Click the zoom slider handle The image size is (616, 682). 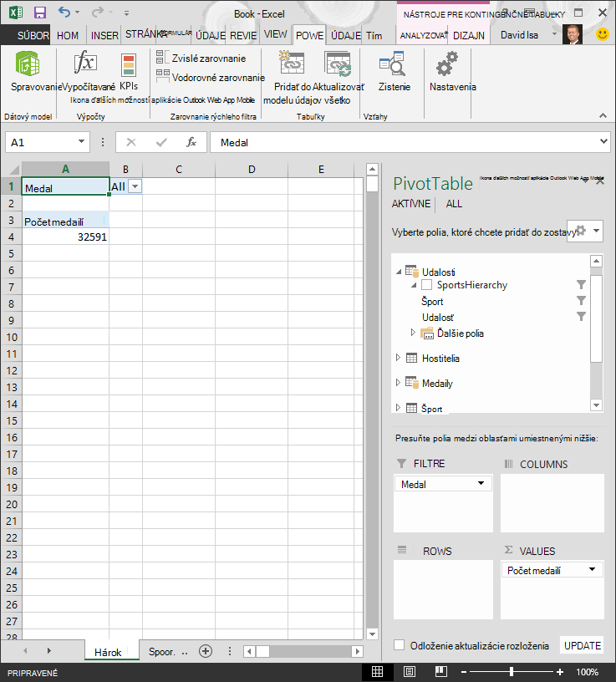tap(512, 672)
